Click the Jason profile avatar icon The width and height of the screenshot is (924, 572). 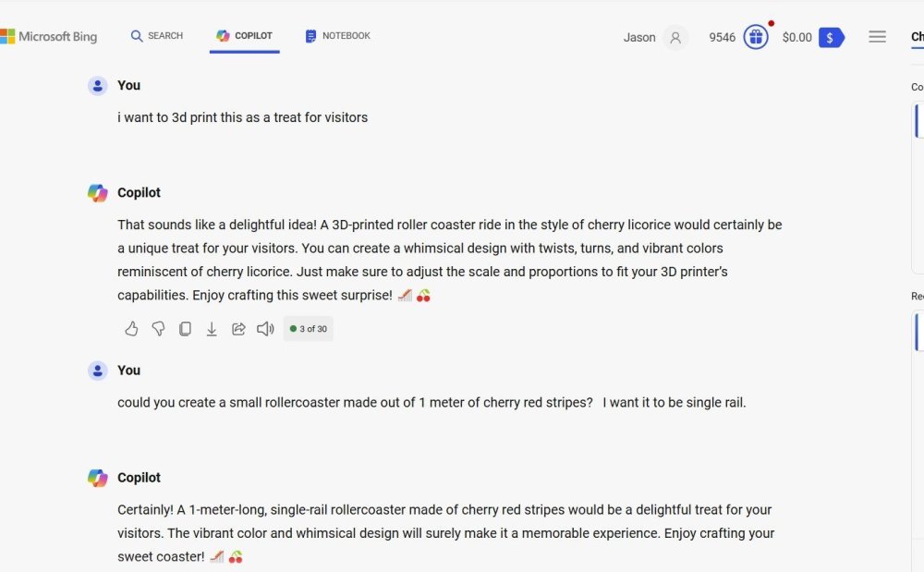pos(675,38)
